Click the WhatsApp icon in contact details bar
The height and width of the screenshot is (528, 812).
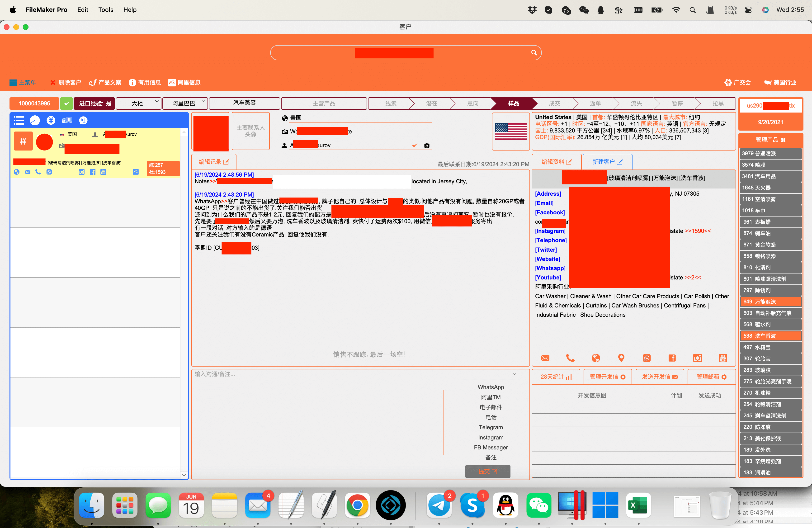tap(647, 358)
